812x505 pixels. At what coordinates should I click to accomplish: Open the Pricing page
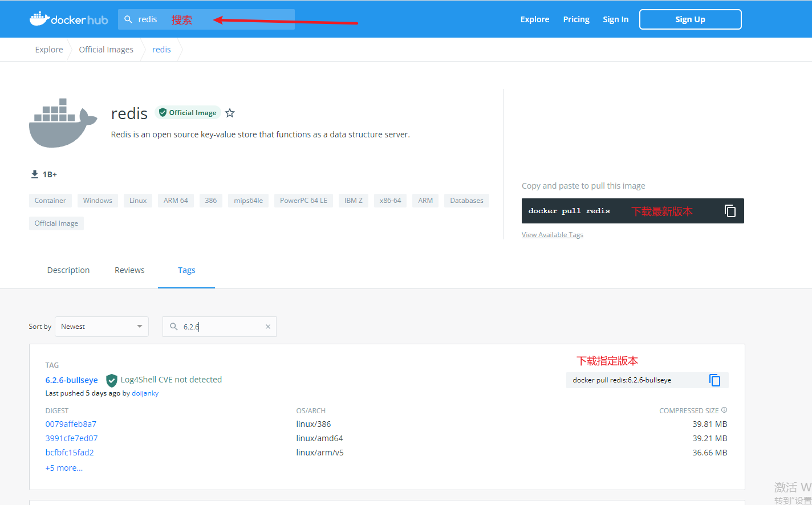[576, 19]
